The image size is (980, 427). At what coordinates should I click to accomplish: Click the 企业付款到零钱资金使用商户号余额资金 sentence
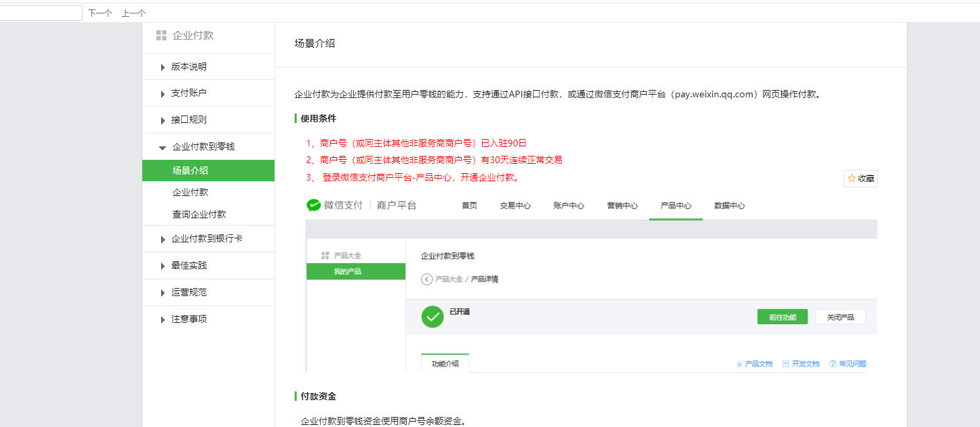(383, 422)
